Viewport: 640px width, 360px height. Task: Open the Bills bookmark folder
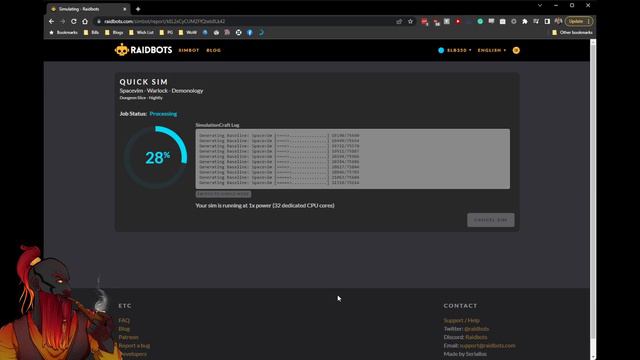tap(91, 32)
